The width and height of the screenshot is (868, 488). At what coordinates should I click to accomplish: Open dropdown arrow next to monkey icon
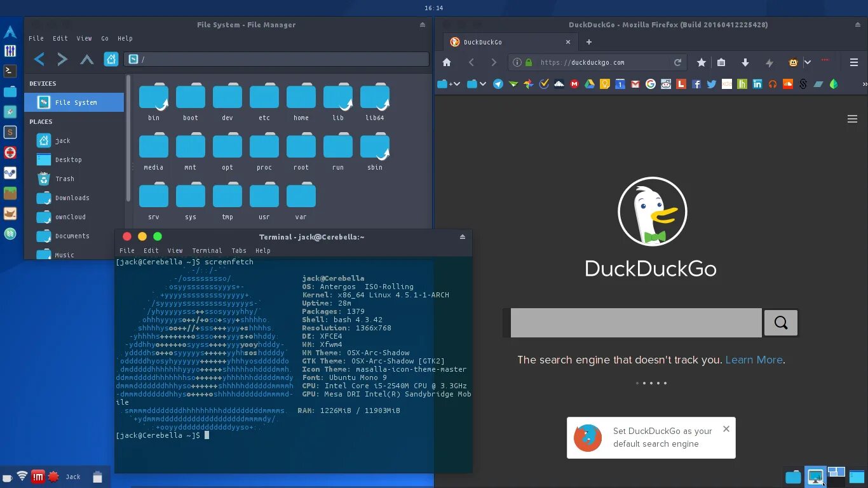pyautogui.click(x=808, y=62)
